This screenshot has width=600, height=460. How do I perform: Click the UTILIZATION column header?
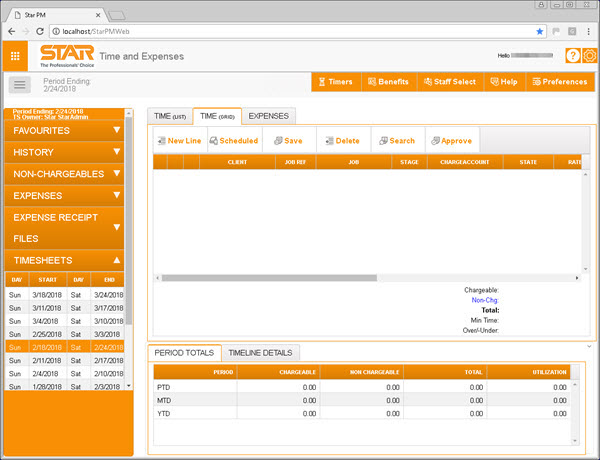coord(528,372)
